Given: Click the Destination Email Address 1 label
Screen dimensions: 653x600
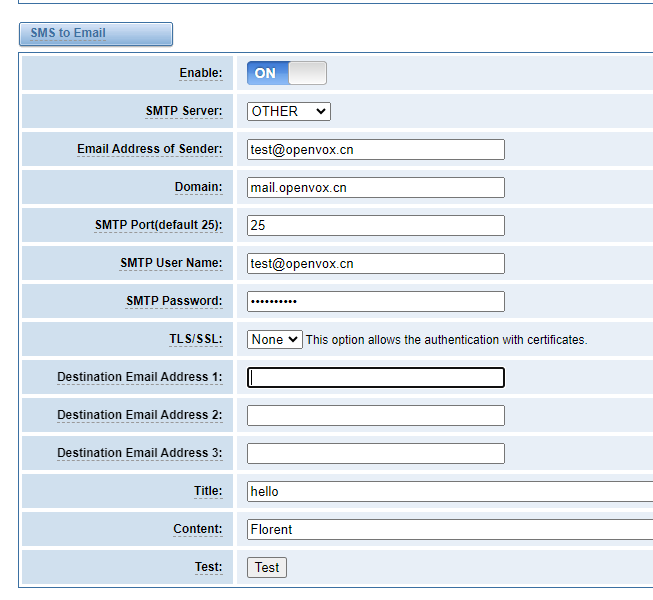Looking at the screenshot, I should pos(140,377).
